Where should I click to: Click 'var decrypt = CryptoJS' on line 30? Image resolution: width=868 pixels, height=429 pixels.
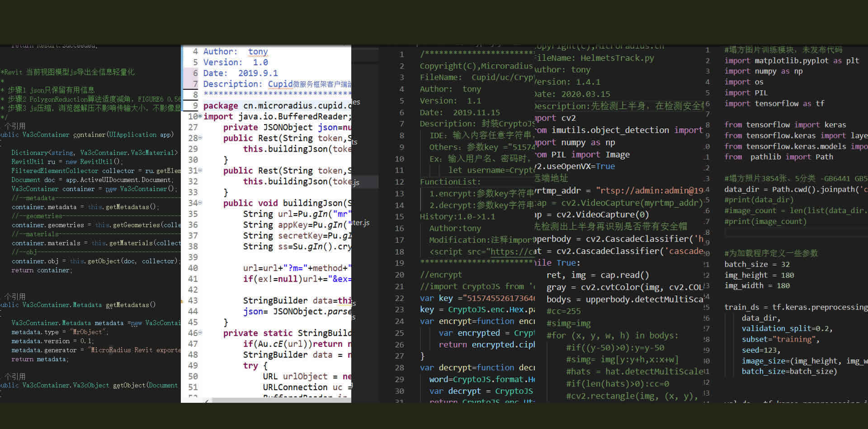[481, 391]
